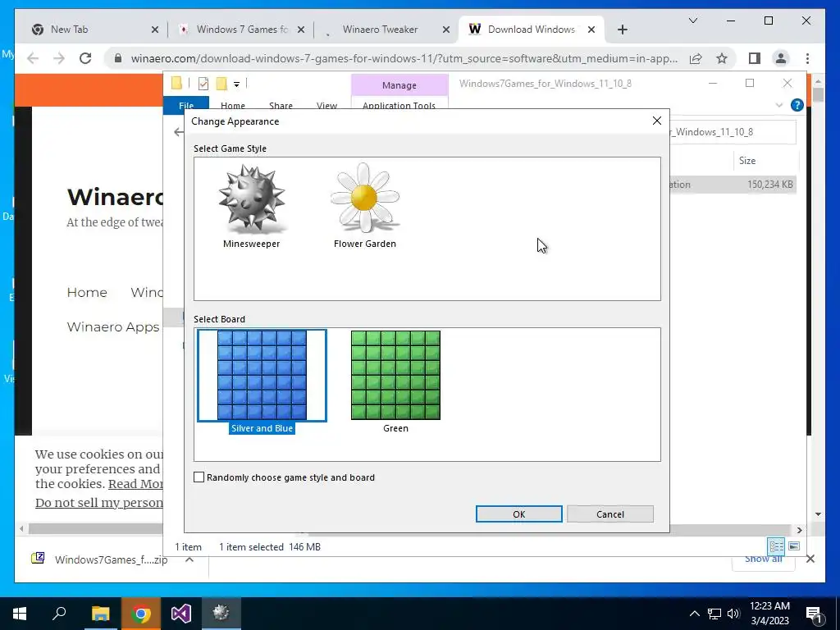Switch to Windows 7 Games tab
840x630 pixels.
pos(241,30)
